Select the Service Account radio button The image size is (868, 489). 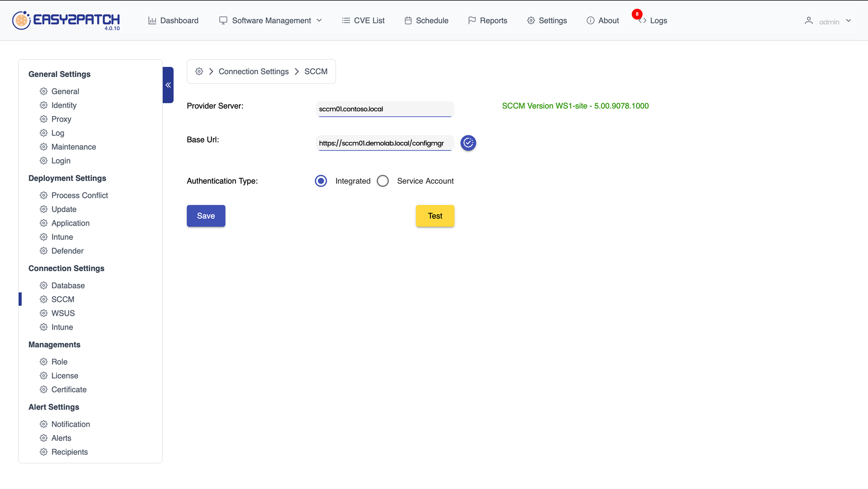pos(383,181)
